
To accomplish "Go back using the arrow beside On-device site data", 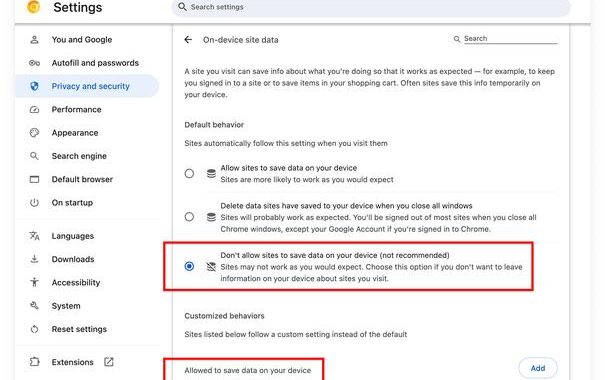I will click(188, 40).
